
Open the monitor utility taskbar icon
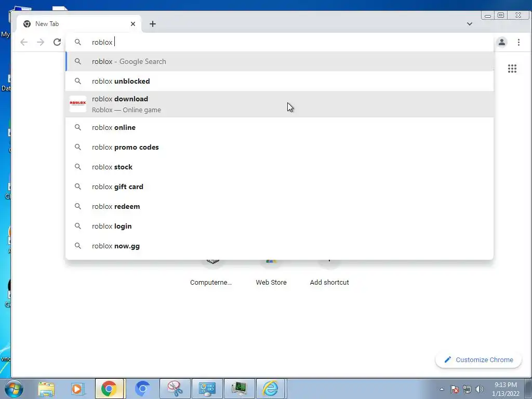point(239,389)
